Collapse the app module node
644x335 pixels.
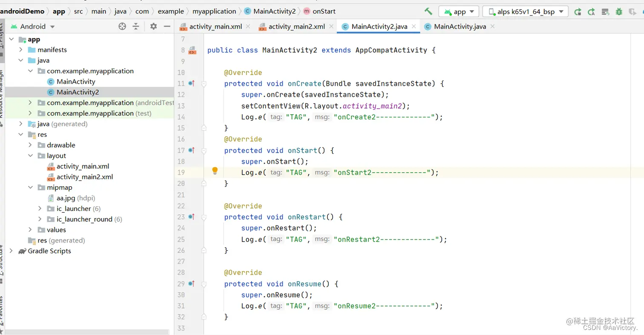[11, 39]
